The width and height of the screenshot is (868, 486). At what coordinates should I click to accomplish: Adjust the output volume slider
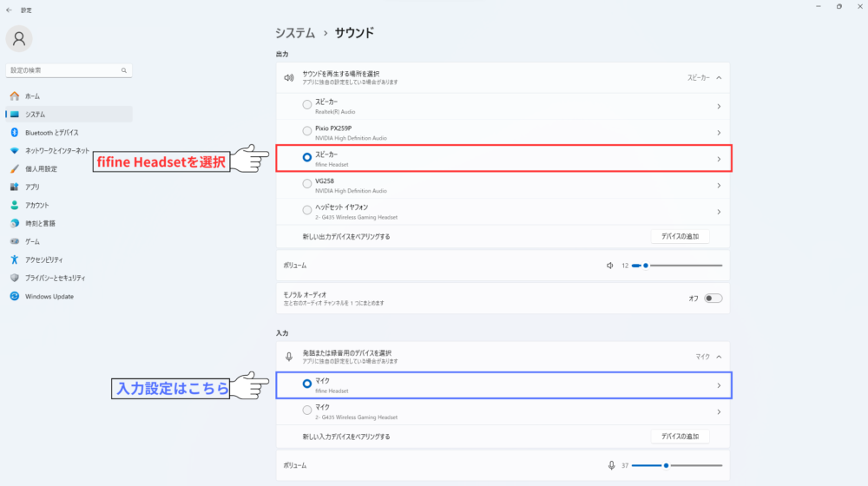[677, 266]
